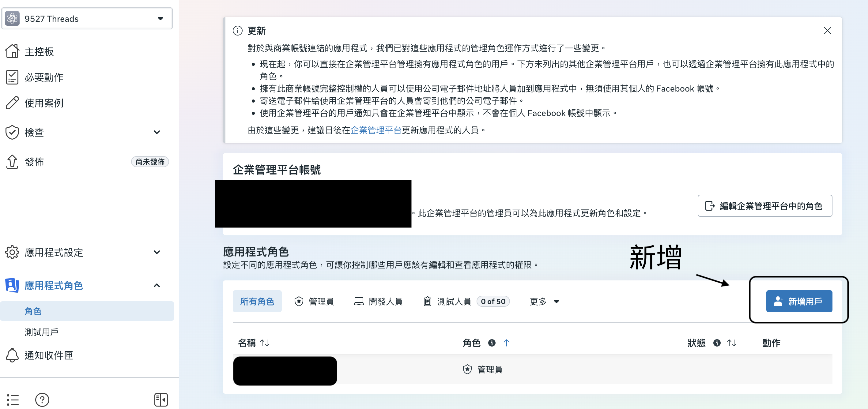The height and width of the screenshot is (409, 868).
Task: Switch to the 開發人員 tab
Action: click(378, 301)
